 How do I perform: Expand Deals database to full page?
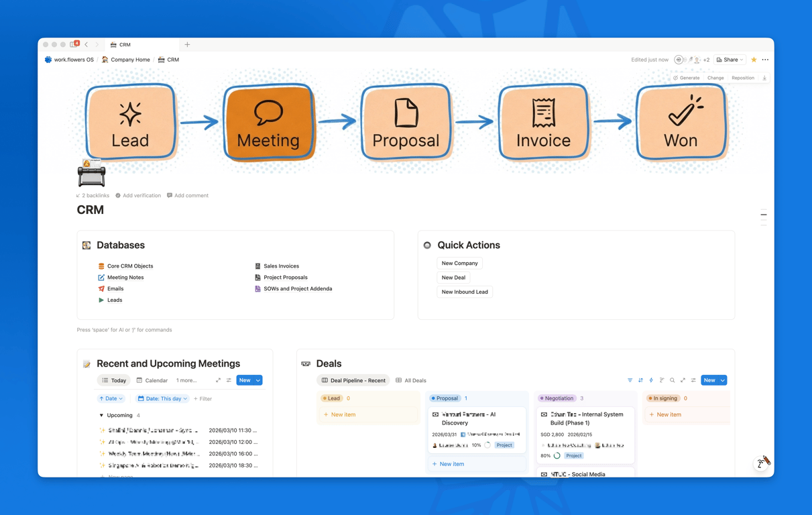683,380
